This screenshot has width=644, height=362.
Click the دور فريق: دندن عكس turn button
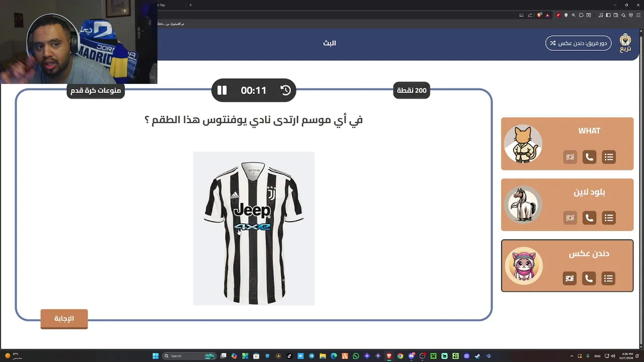point(578,43)
